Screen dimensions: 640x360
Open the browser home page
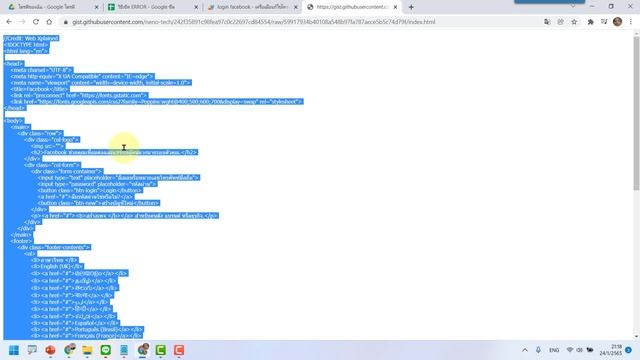coord(49,22)
